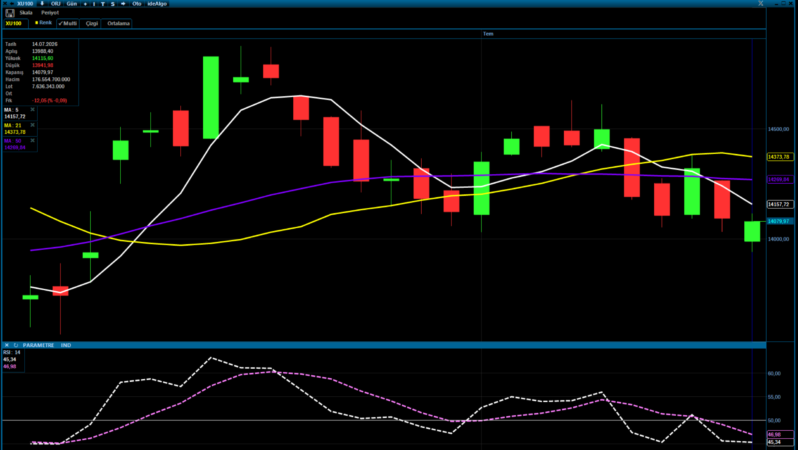
Task: Open the Gün period dropdown
Action: point(72,4)
